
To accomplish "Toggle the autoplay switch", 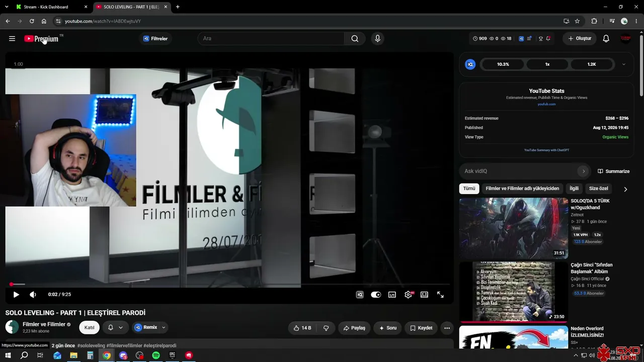I will 376,295.
